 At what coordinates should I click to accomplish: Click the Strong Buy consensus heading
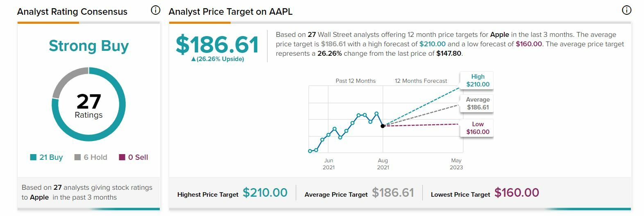click(x=88, y=45)
